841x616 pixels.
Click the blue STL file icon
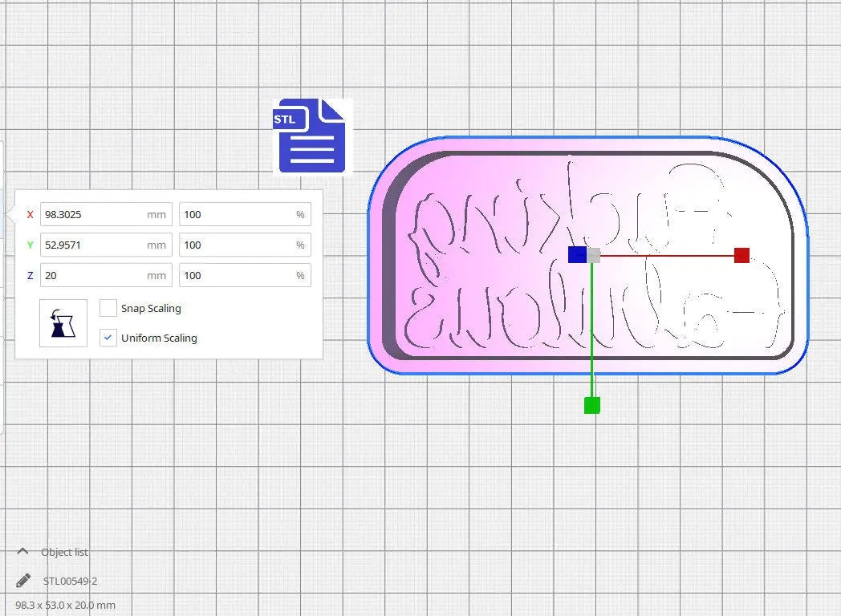pyautogui.click(x=311, y=136)
